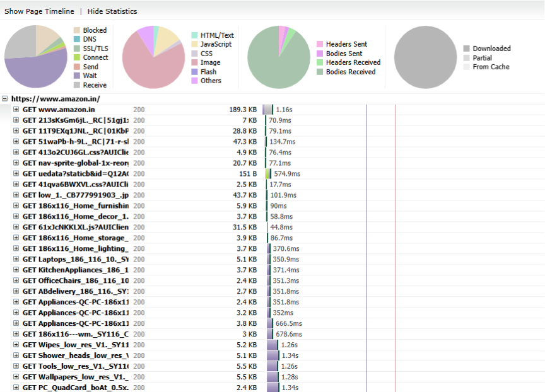Expand the GET nav-sprite-global request row
545x392 pixels.
point(16,163)
